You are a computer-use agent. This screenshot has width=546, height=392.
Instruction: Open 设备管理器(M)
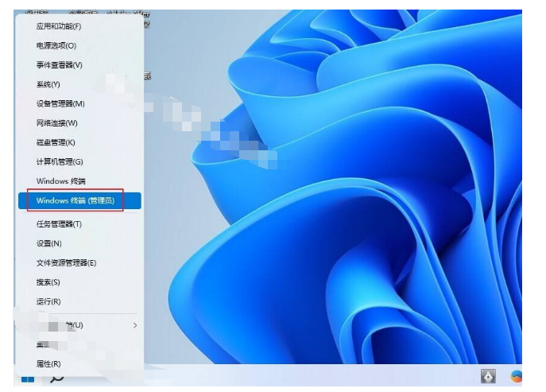tap(60, 103)
